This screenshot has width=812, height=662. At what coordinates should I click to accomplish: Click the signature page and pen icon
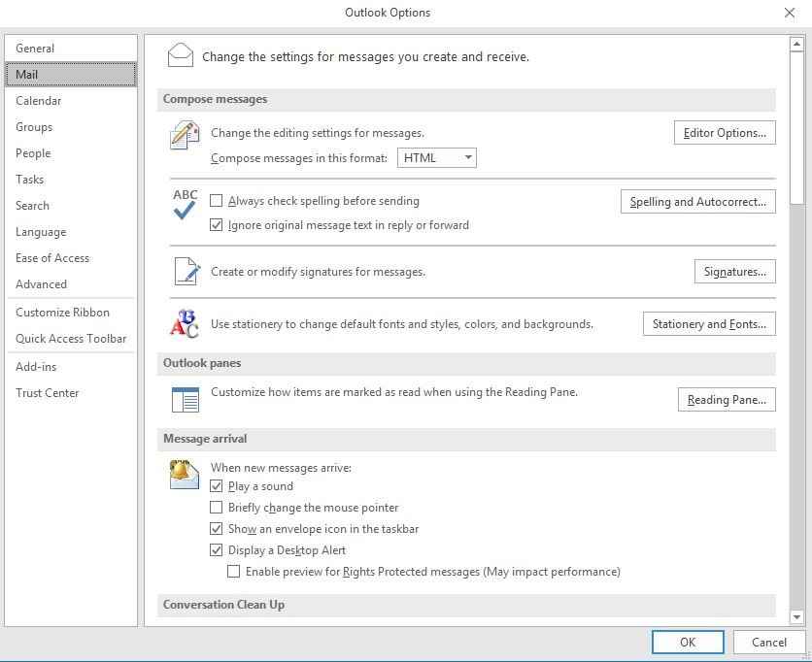185,271
